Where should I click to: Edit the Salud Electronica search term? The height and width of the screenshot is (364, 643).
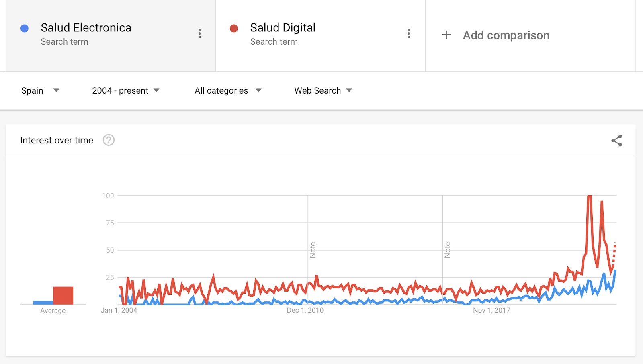click(86, 28)
